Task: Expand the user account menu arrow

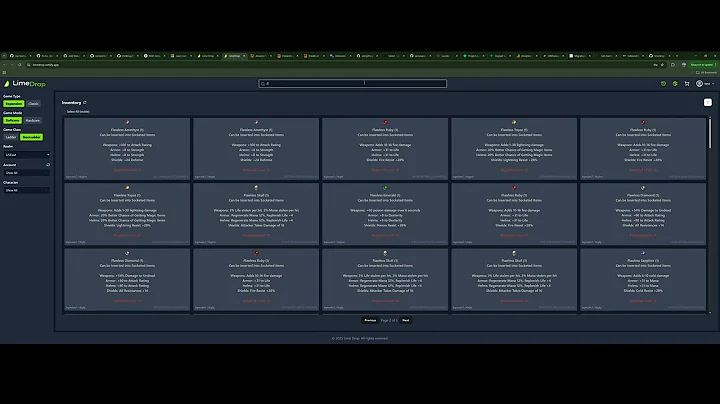Action: click(713, 84)
